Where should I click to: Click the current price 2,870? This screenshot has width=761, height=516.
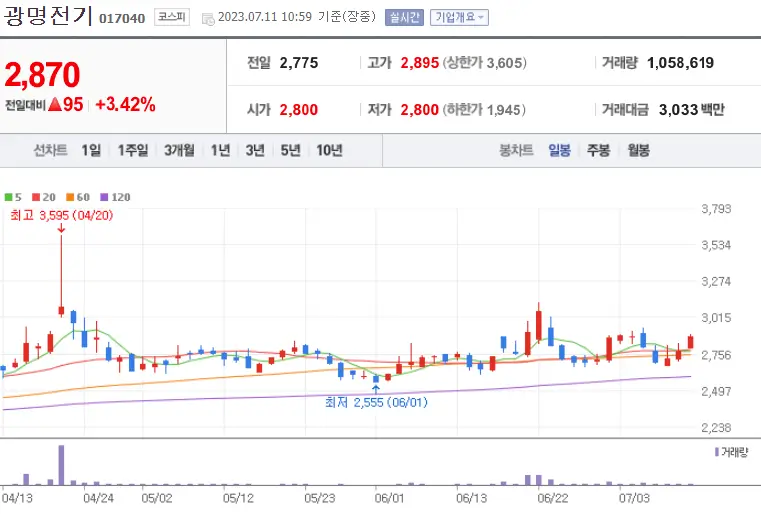point(42,75)
